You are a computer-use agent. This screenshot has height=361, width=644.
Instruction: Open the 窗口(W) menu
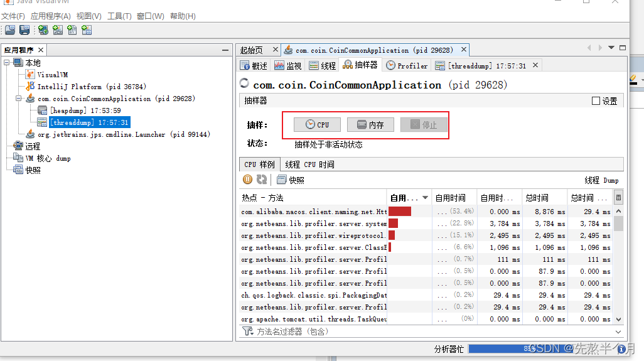coord(150,16)
